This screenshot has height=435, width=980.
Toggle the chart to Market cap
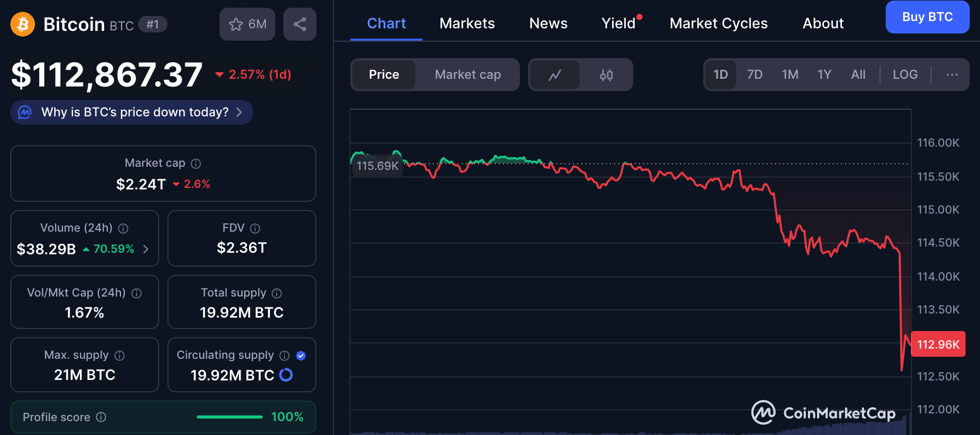pos(467,75)
